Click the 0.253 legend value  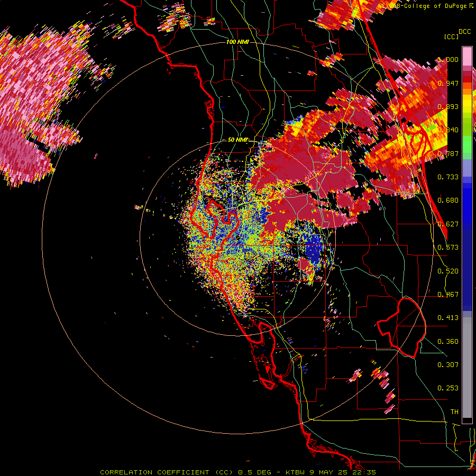coord(448,388)
